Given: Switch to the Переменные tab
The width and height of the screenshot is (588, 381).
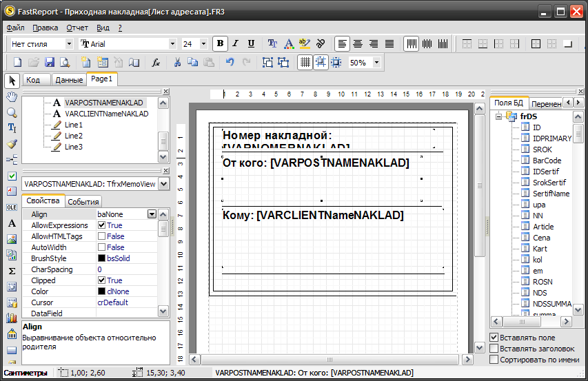Looking at the screenshot, I should [546, 104].
